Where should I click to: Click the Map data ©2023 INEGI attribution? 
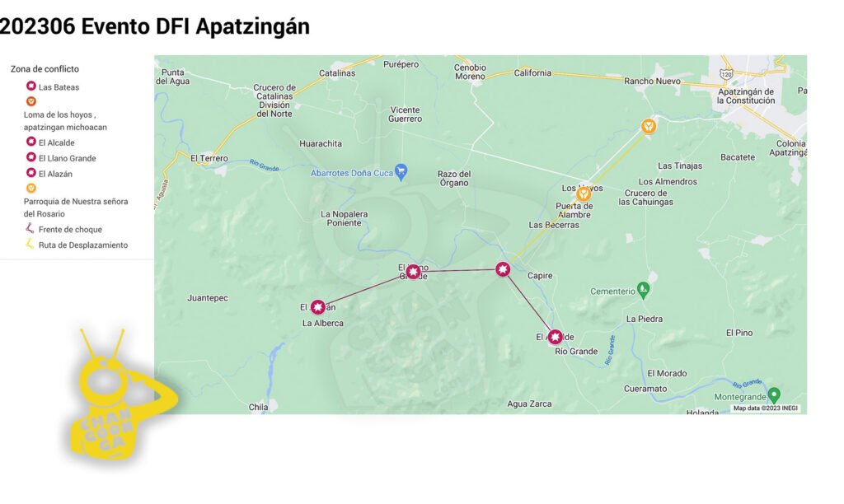766,408
